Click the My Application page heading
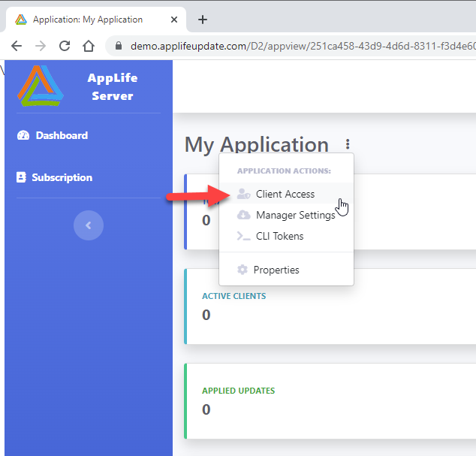Image resolution: width=476 pixels, height=456 pixels. coord(257,144)
